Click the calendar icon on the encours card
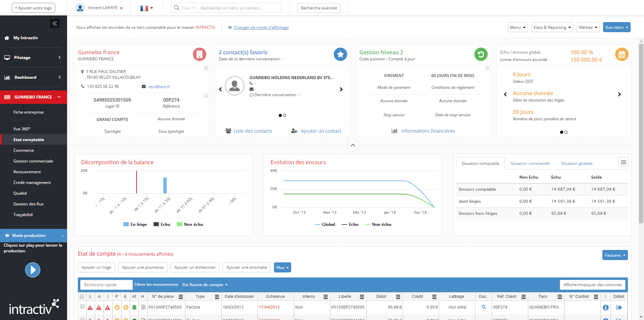644x320 pixels. pos(622,54)
